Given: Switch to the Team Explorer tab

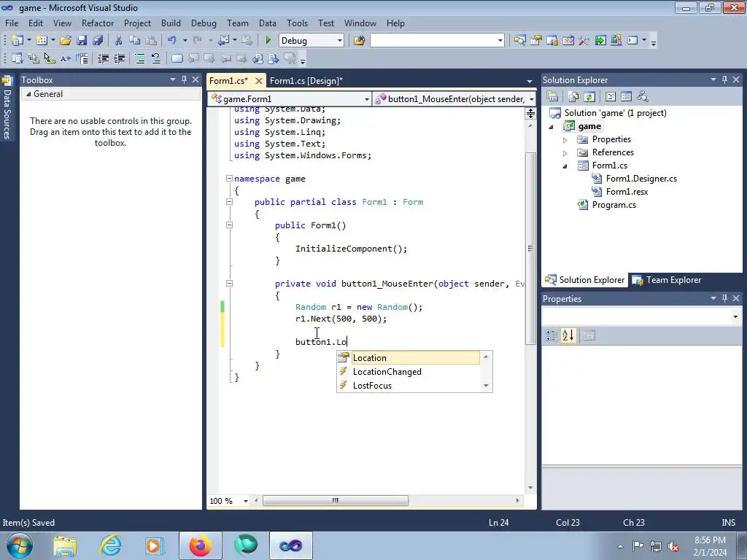Looking at the screenshot, I should [667, 280].
